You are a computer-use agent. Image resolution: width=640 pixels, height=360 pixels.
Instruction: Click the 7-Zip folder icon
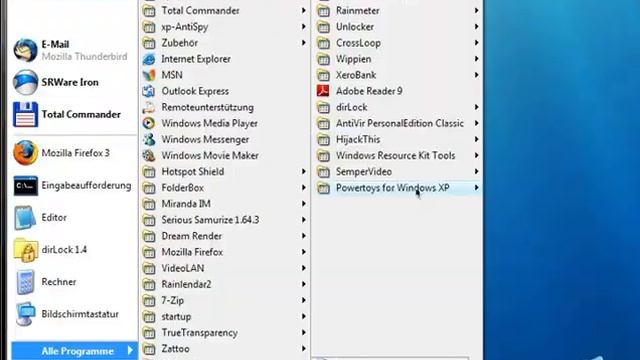click(149, 300)
